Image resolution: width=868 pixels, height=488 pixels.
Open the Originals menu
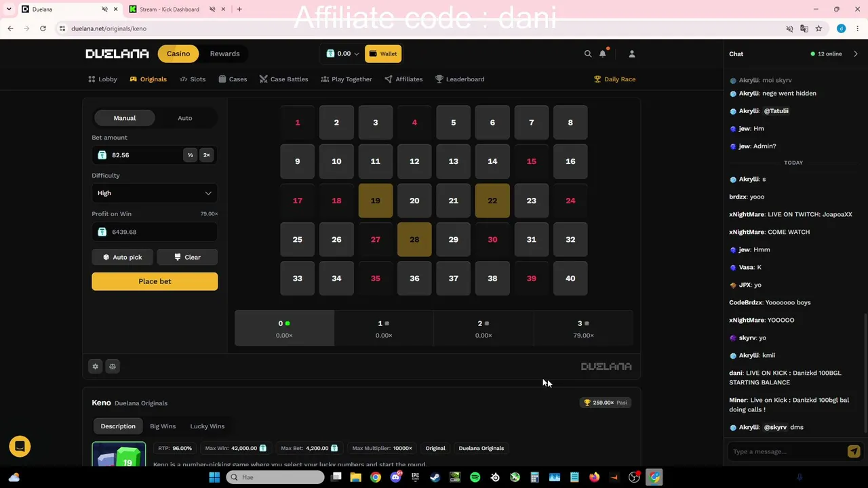tap(148, 79)
